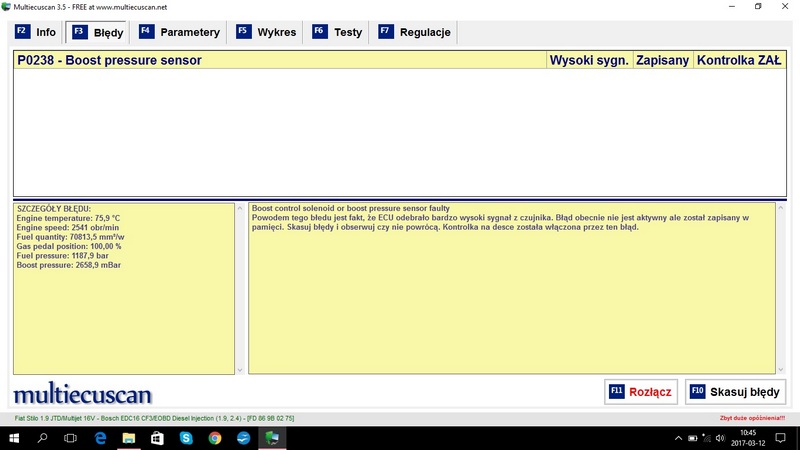Viewport: 800px width, 450px height.
Task: Click the Gas pedal position: 100,00 % line
Action: coord(69,246)
